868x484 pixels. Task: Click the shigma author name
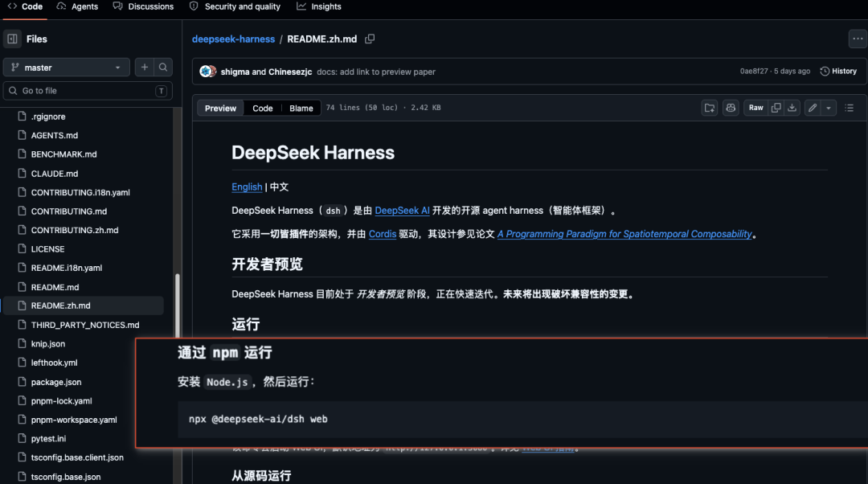(x=235, y=72)
